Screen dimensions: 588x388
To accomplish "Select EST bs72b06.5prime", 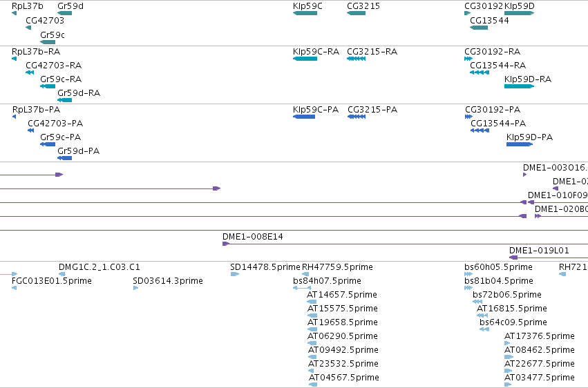I will (x=507, y=294).
